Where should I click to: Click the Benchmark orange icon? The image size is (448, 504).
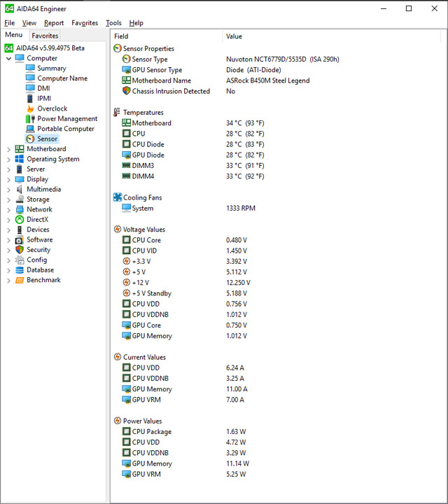pos(20,280)
